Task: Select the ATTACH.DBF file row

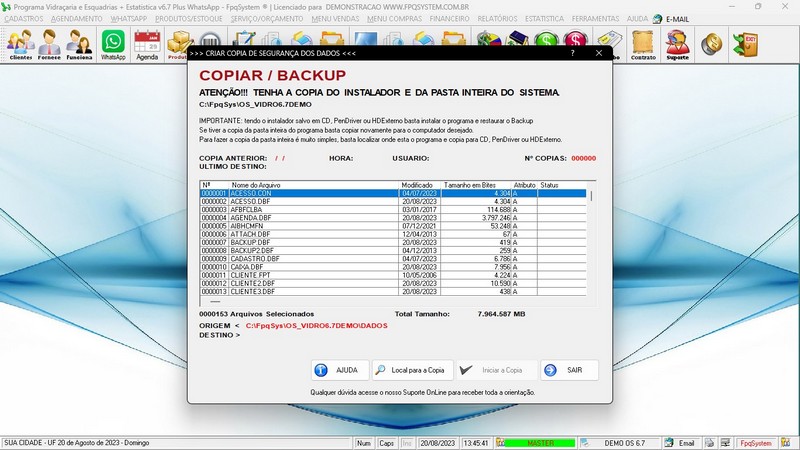Action: click(393, 234)
